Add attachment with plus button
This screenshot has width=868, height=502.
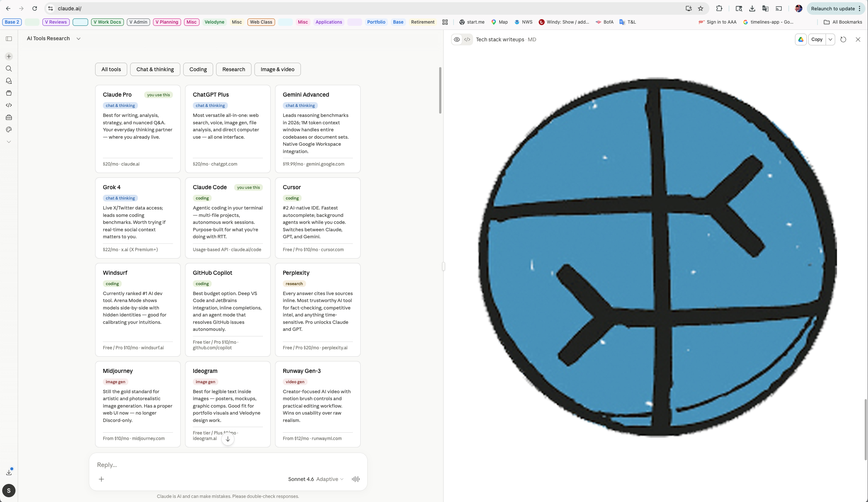101,479
